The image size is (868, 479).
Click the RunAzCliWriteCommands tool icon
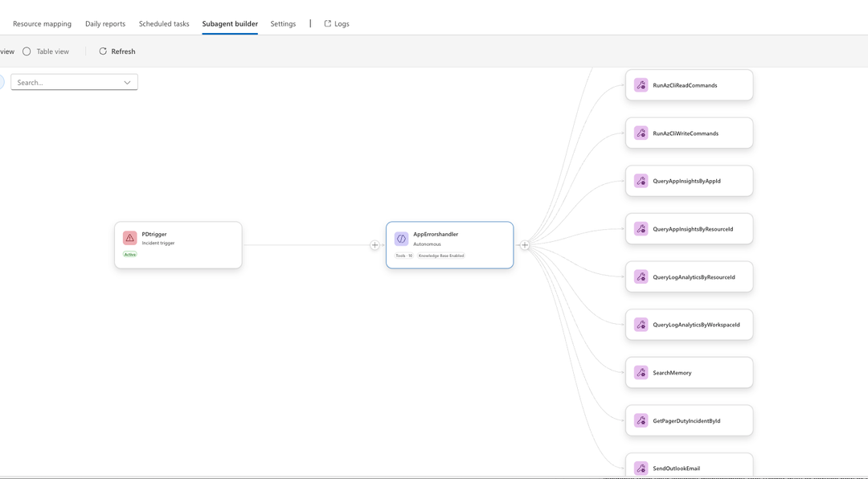coord(641,133)
